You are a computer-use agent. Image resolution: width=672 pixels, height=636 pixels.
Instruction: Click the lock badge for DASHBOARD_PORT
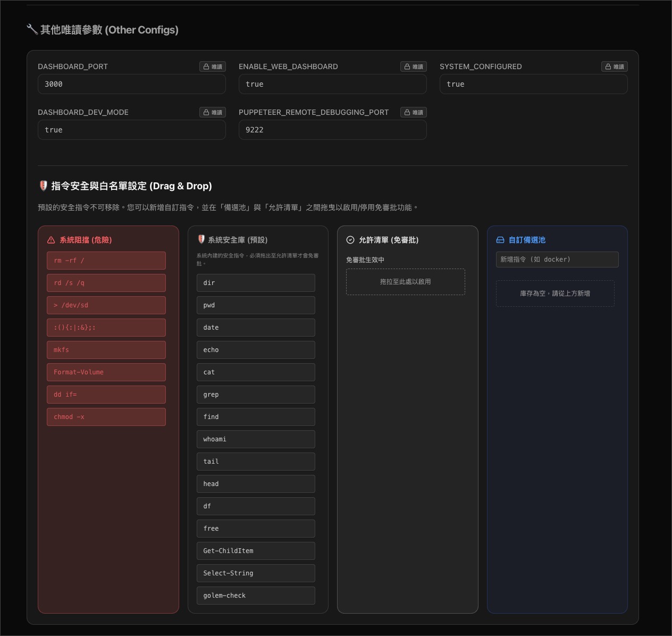[213, 66]
